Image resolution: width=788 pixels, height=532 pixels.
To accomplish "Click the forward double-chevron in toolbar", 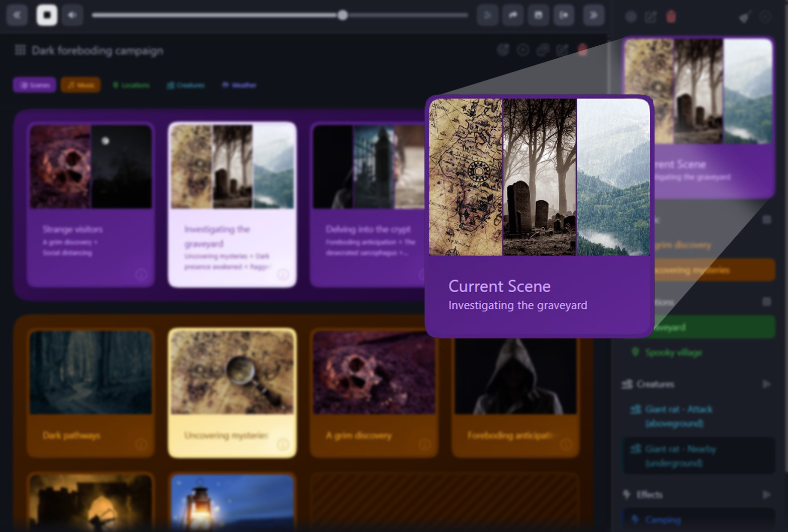I will (x=593, y=15).
